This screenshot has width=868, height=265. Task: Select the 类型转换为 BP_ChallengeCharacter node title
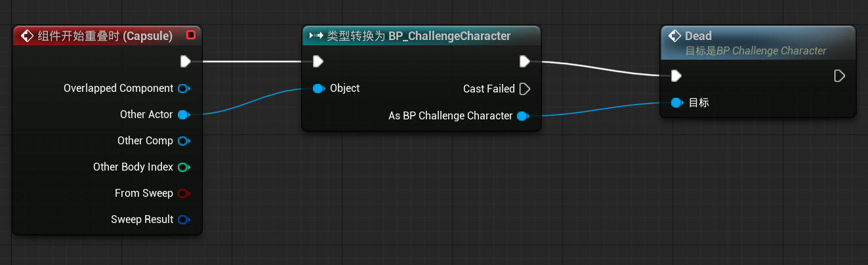(419, 36)
